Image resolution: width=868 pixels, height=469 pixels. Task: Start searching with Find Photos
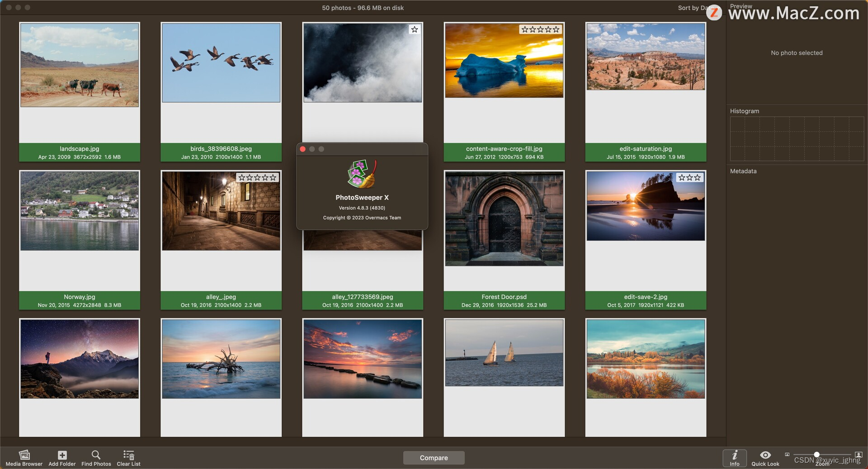click(x=96, y=458)
